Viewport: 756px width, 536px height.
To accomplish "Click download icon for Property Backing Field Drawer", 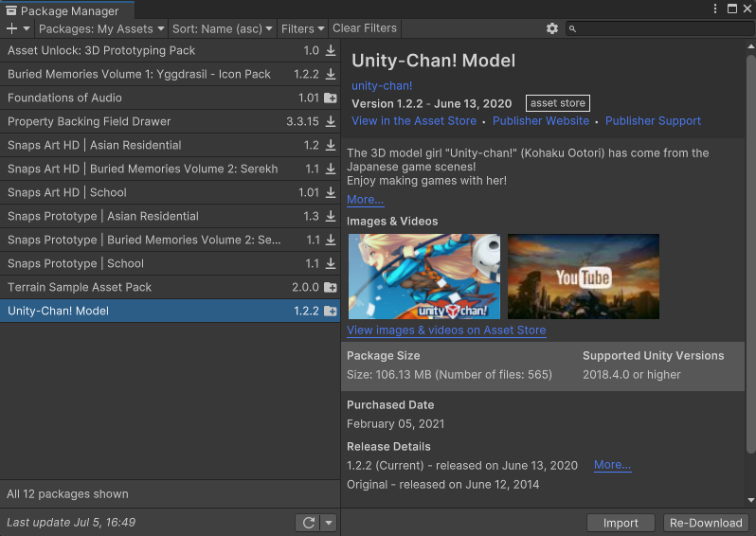I will pyautogui.click(x=331, y=121).
